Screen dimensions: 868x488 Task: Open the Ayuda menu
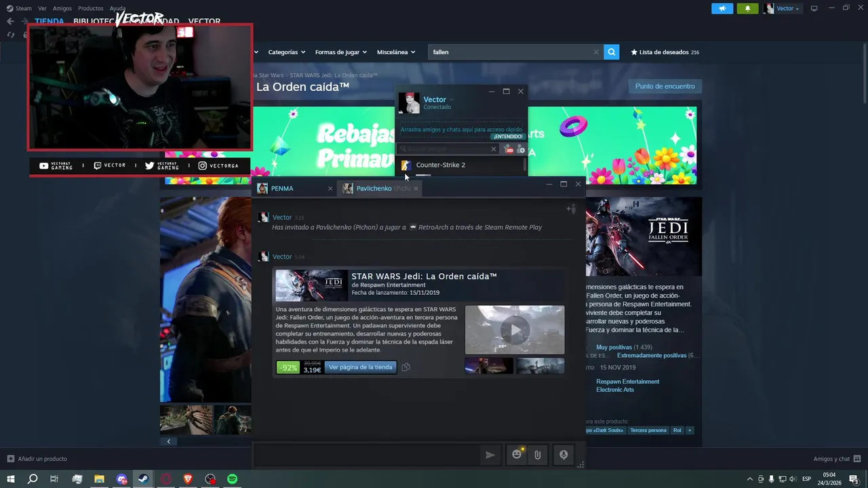[117, 9]
